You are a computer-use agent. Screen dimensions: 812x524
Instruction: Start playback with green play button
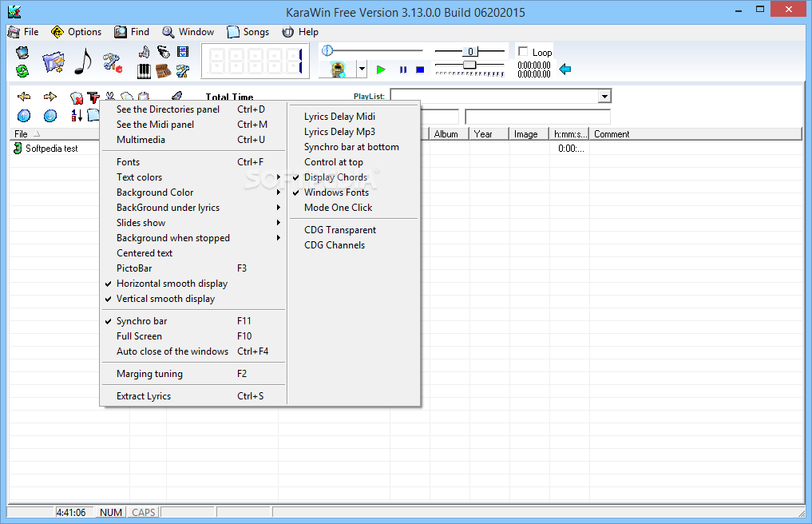[381, 69]
